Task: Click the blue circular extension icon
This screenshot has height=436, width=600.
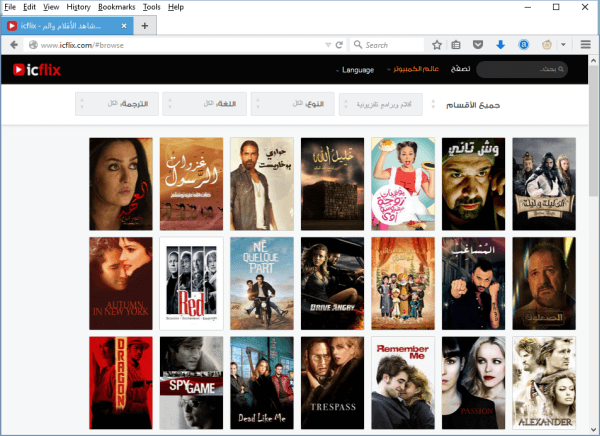Action: click(x=523, y=45)
